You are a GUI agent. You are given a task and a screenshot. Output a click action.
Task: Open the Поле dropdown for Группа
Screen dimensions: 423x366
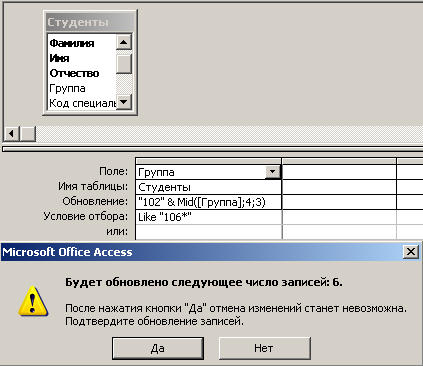pyautogui.click(x=273, y=172)
